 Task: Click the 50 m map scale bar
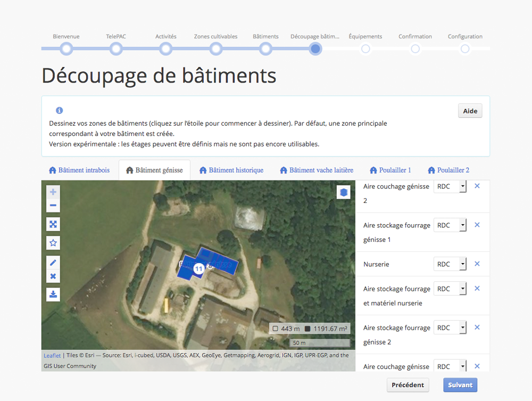pyautogui.click(x=320, y=342)
